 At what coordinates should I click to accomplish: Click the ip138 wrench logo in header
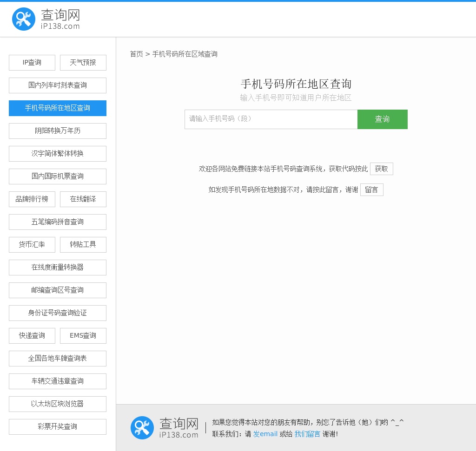pos(24,20)
